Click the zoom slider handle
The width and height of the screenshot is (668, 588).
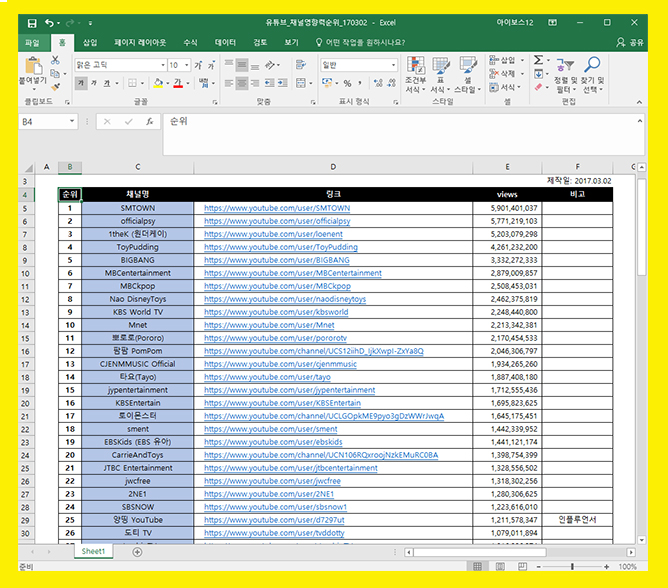[x=572, y=567]
